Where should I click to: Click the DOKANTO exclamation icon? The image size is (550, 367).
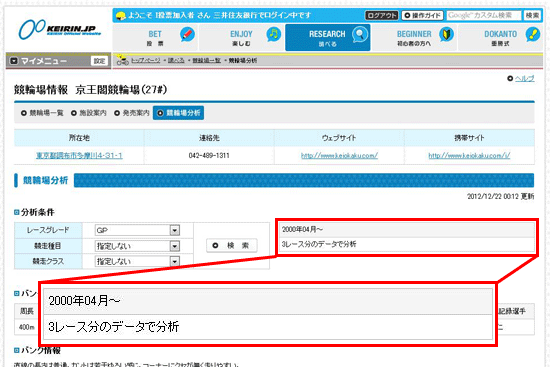532,34
